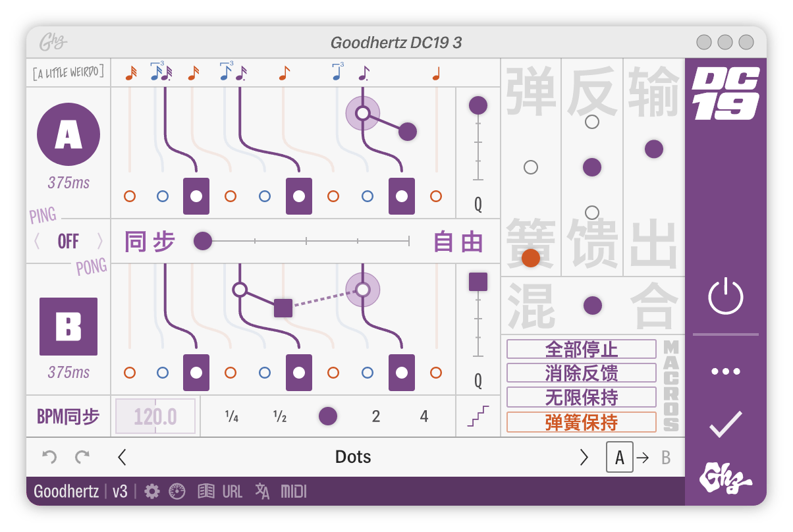Click the undo arrow

(x=49, y=457)
